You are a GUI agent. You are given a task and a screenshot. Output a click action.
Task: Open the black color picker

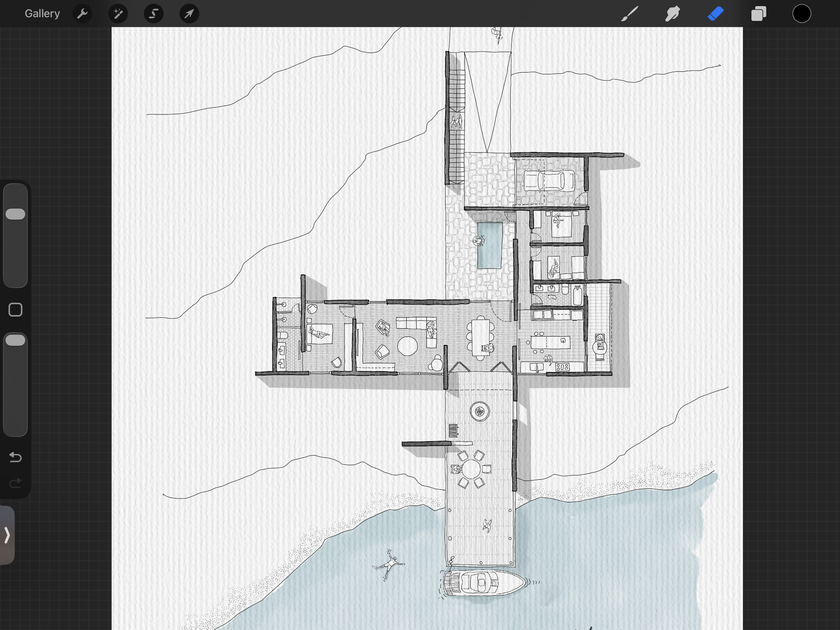point(802,14)
